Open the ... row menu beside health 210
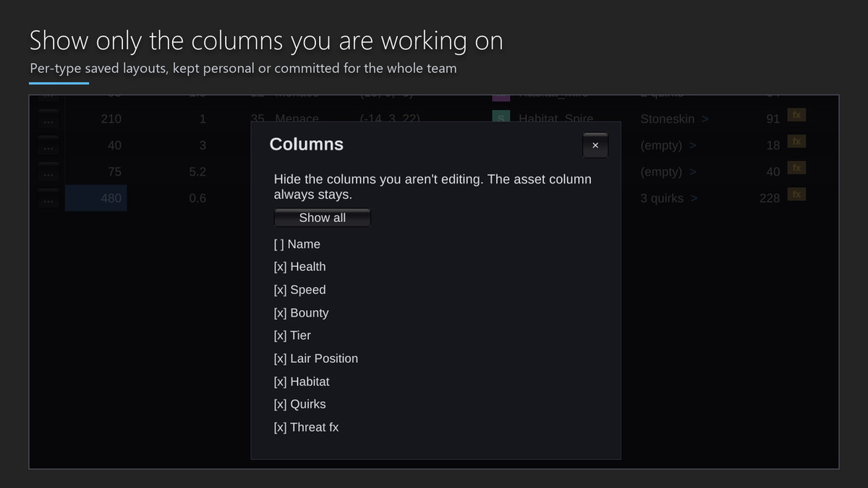868x488 pixels. (48, 119)
